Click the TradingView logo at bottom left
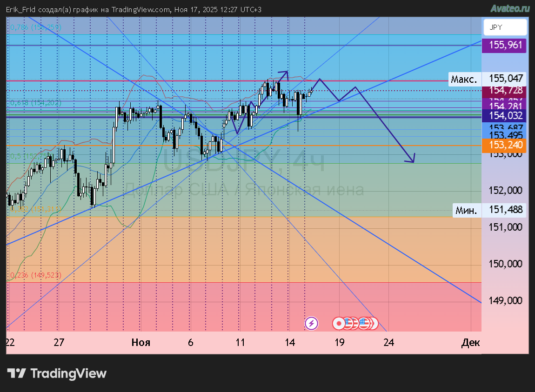The image size is (535, 392). (x=57, y=373)
